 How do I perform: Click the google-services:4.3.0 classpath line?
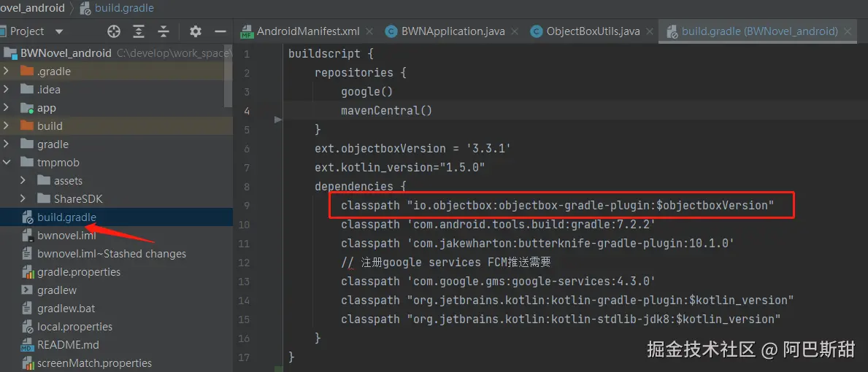pyautogui.click(x=498, y=282)
